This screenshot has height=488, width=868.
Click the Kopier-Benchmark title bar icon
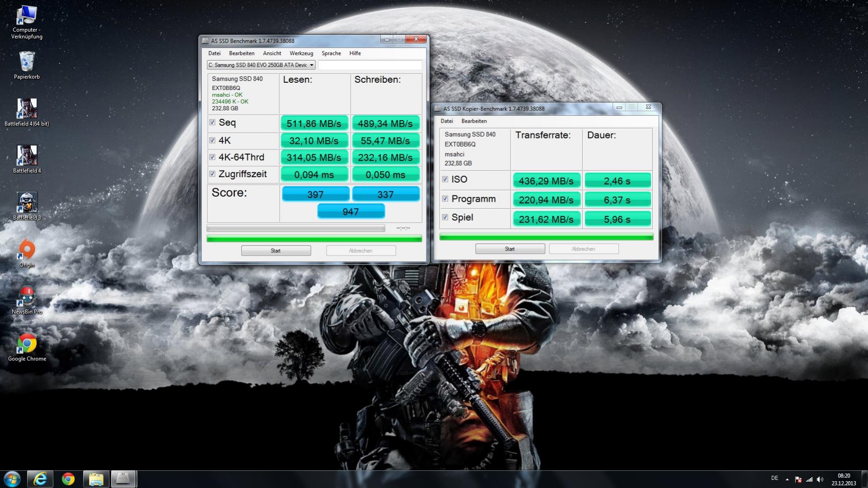tap(437, 109)
